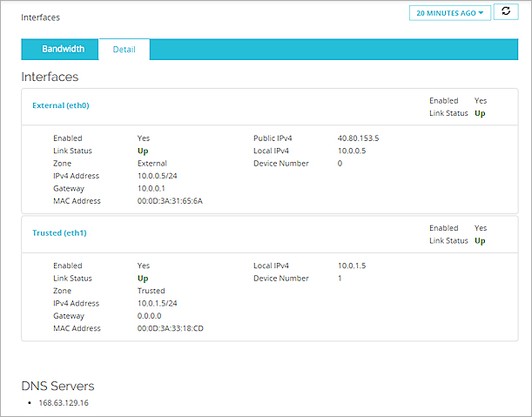The width and height of the screenshot is (532, 417).
Task: Click the Interfaces section heading
Action: point(50,77)
